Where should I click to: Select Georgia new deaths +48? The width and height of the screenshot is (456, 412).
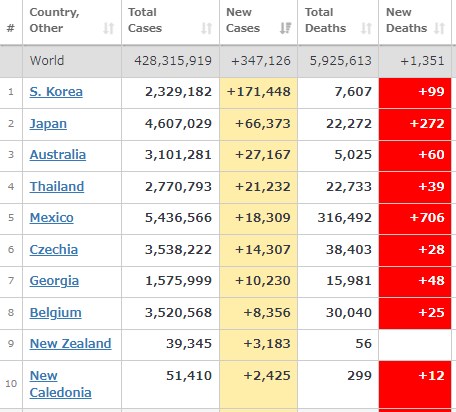(431, 281)
